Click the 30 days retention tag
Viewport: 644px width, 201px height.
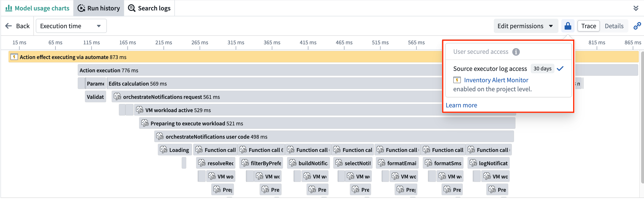click(x=542, y=69)
